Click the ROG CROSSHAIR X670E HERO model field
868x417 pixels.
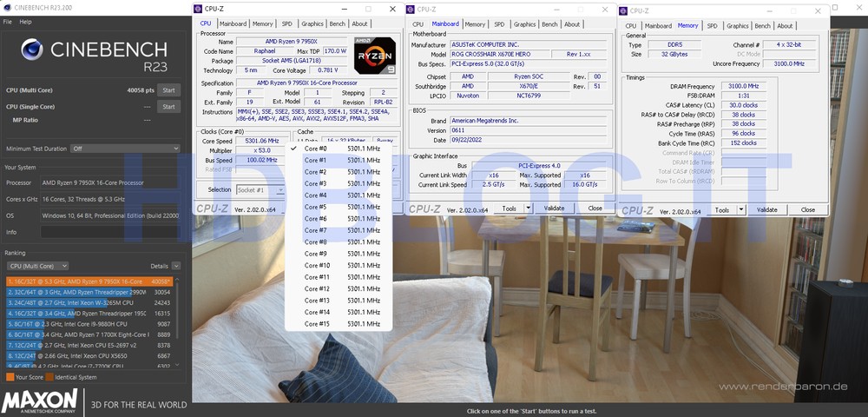tap(500, 54)
